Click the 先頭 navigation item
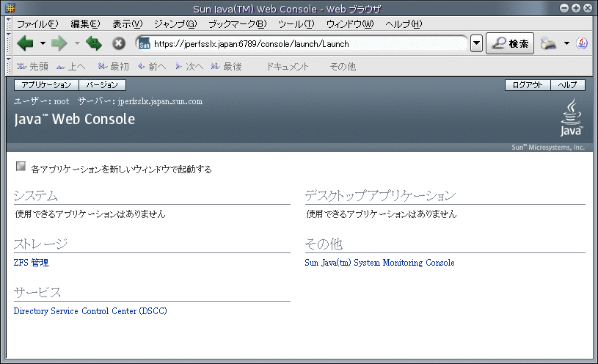The width and height of the screenshot is (598, 364). (x=32, y=66)
